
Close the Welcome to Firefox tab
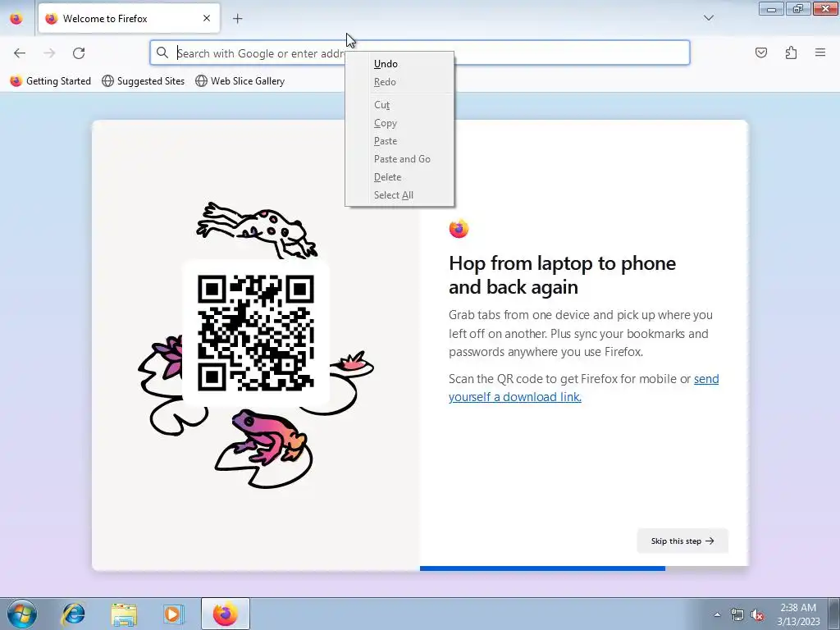click(x=207, y=18)
